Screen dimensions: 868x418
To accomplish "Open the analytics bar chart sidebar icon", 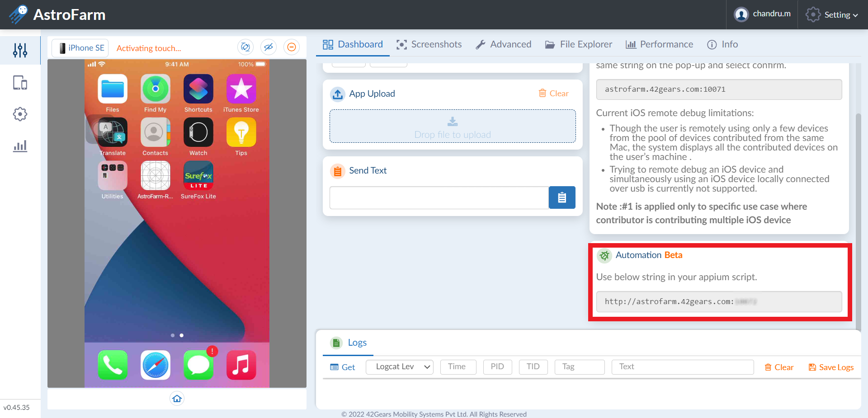I will pyautogui.click(x=20, y=146).
